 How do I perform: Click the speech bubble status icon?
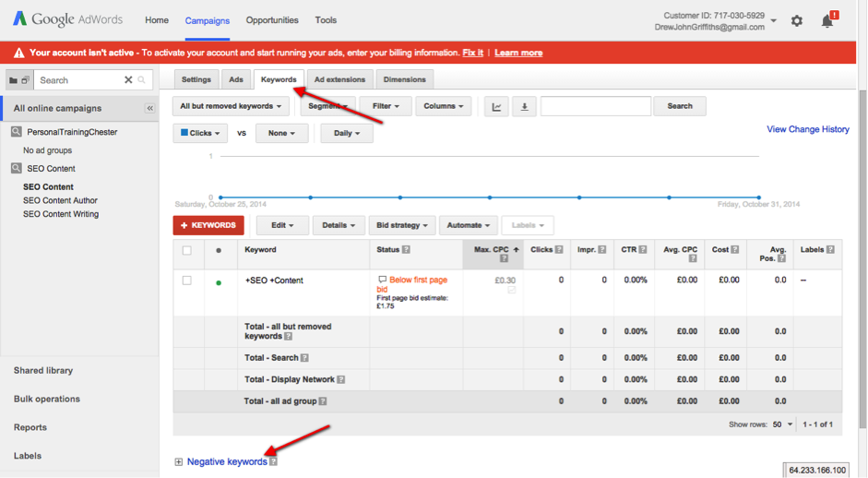pos(382,280)
